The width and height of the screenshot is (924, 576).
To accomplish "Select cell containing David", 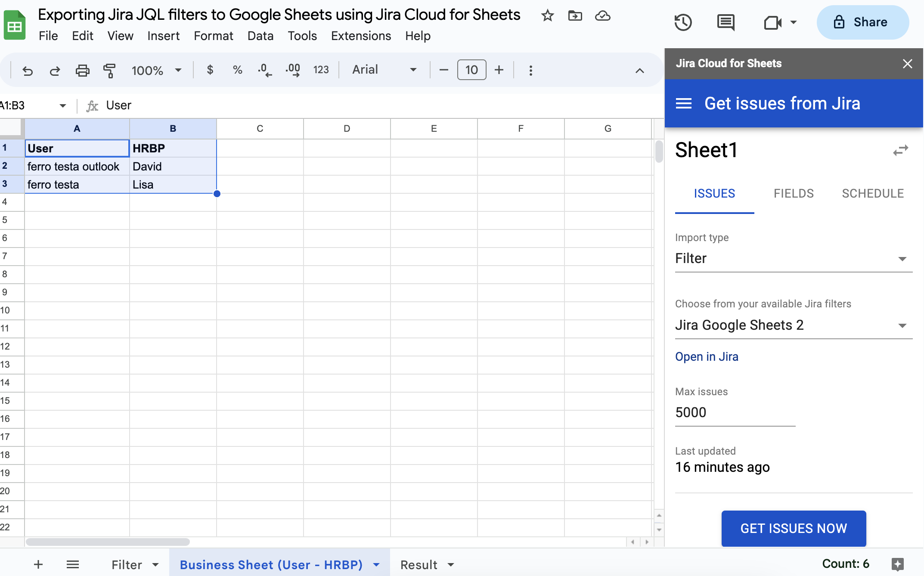I will tap(173, 166).
